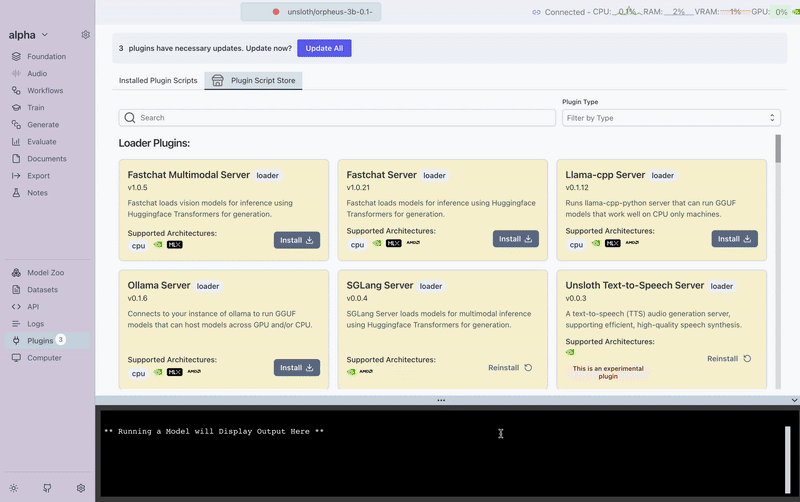The image size is (800, 502).
Task: Click the connection link icon beside Connected
Action: pos(536,12)
